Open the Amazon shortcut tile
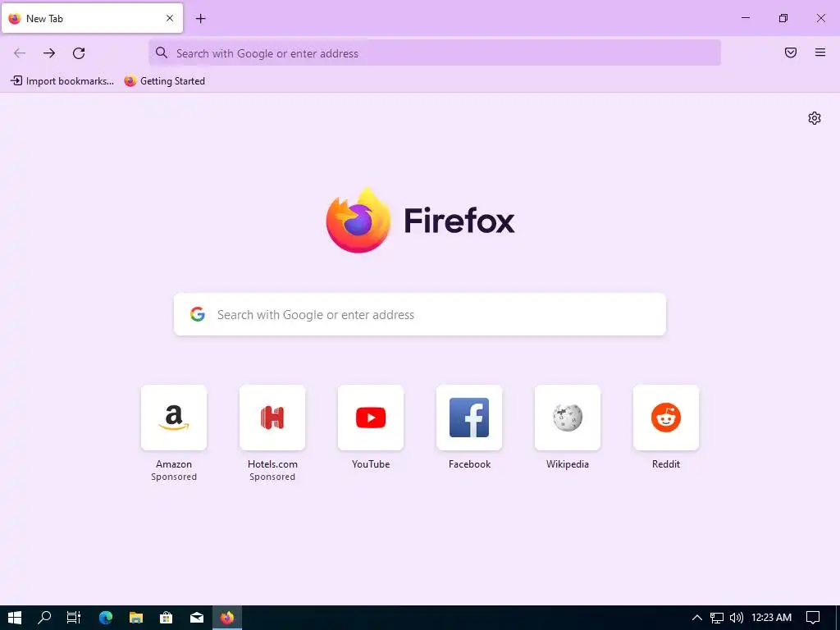The image size is (840, 630). [174, 418]
